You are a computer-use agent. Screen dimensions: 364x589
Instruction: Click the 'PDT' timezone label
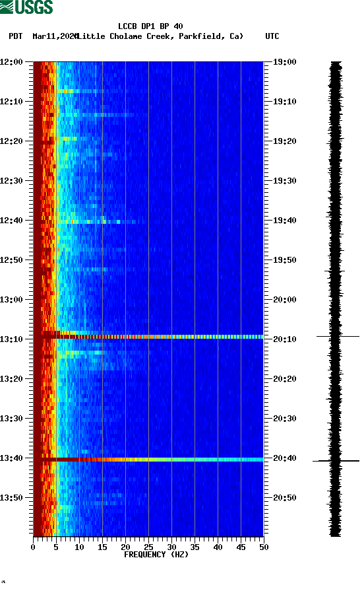[16, 36]
